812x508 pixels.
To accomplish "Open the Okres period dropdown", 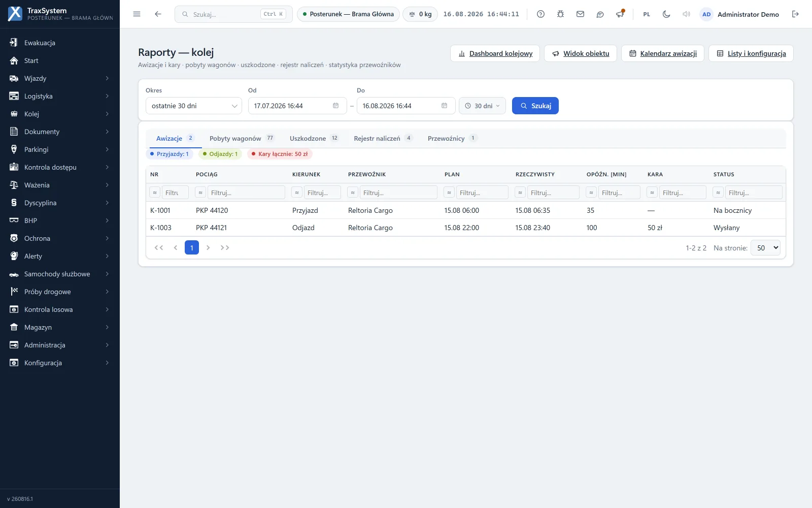I will pos(194,106).
